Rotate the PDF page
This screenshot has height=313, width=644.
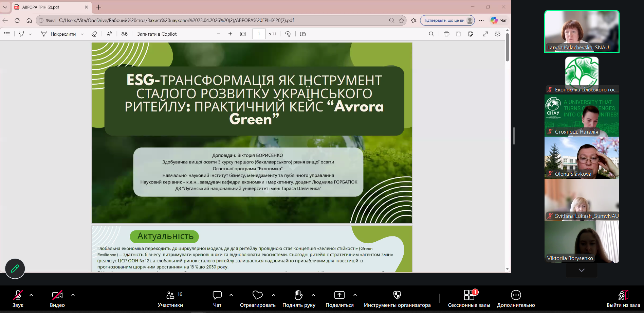(288, 34)
